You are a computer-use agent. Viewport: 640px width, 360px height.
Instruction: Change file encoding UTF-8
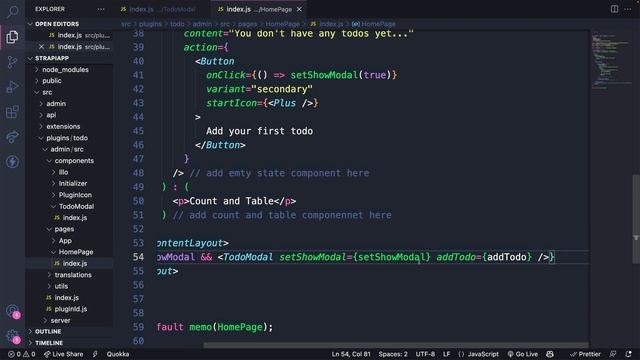coord(425,354)
